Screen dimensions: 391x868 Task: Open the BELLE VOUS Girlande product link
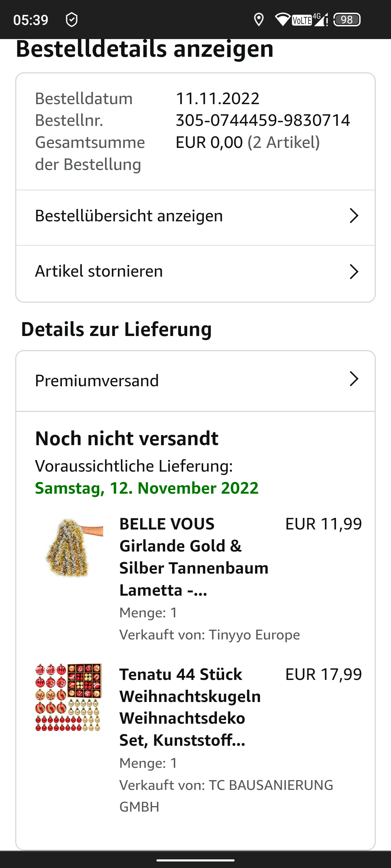(194, 557)
